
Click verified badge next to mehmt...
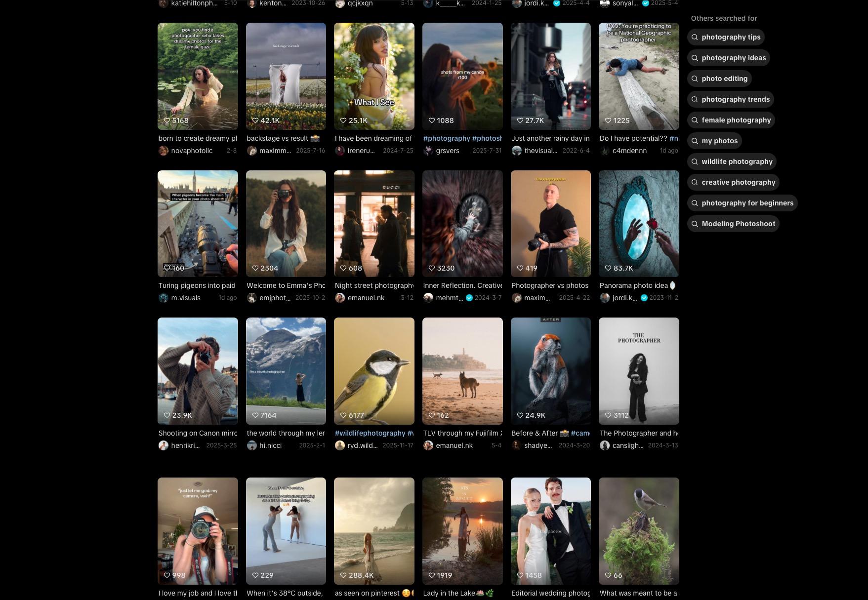(469, 298)
